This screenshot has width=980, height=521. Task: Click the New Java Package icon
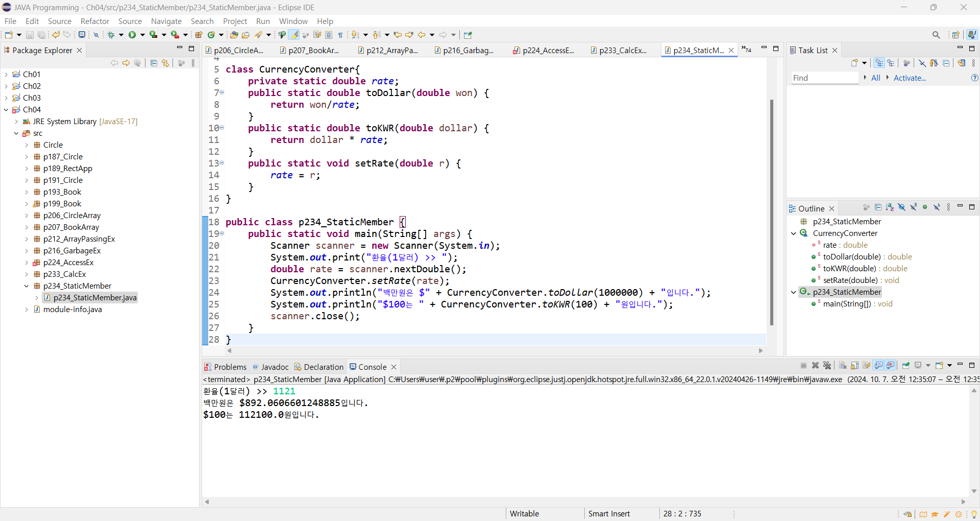click(199, 35)
